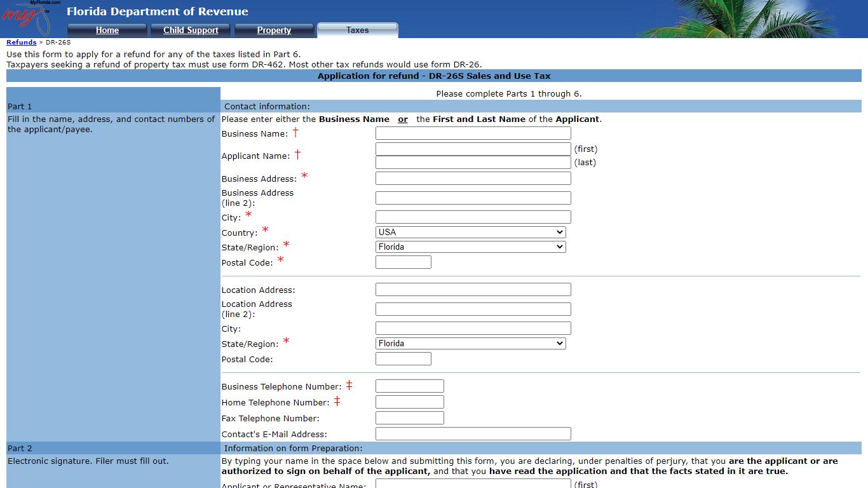
Task: Click 'Please complete Parts 1 through 6.' text
Action: [509, 94]
